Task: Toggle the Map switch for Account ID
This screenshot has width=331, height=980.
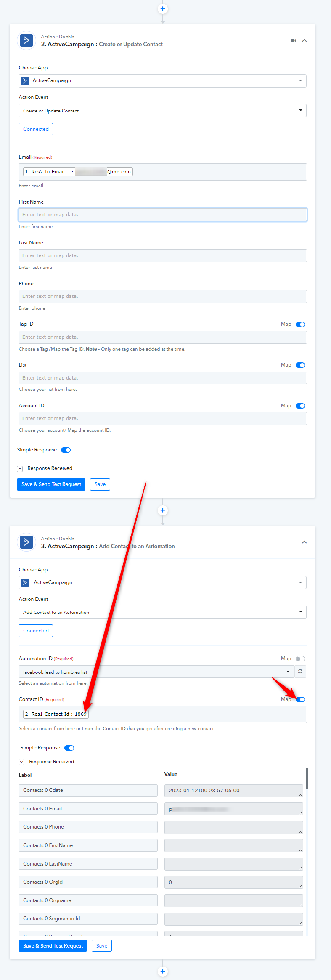Action: click(x=300, y=406)
